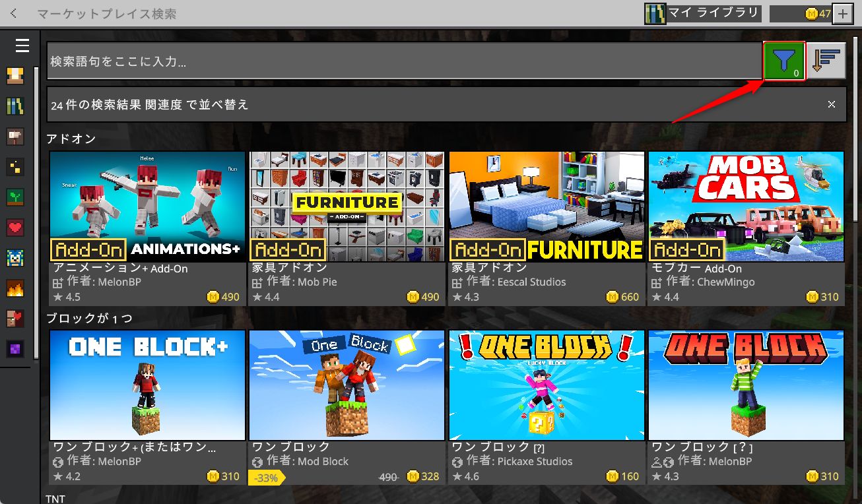The height and width of the screenshot is (504, 862).
Task: Select the fire icon in sidebar
Action: click(x=15, y=288)
